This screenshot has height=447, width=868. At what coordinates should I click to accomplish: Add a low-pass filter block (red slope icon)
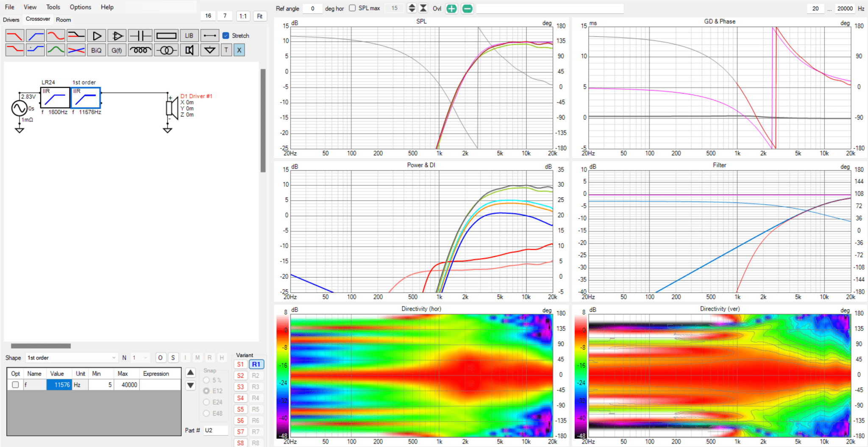click(x=14, y=36)
